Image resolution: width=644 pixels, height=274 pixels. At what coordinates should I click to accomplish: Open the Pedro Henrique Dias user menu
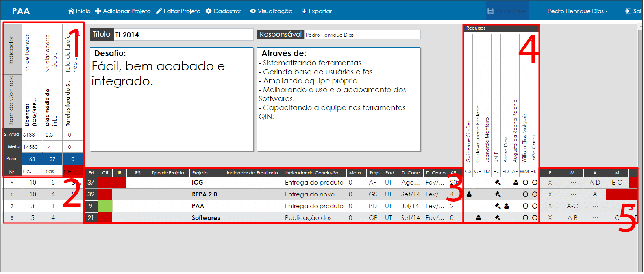[x=577, y=11]
